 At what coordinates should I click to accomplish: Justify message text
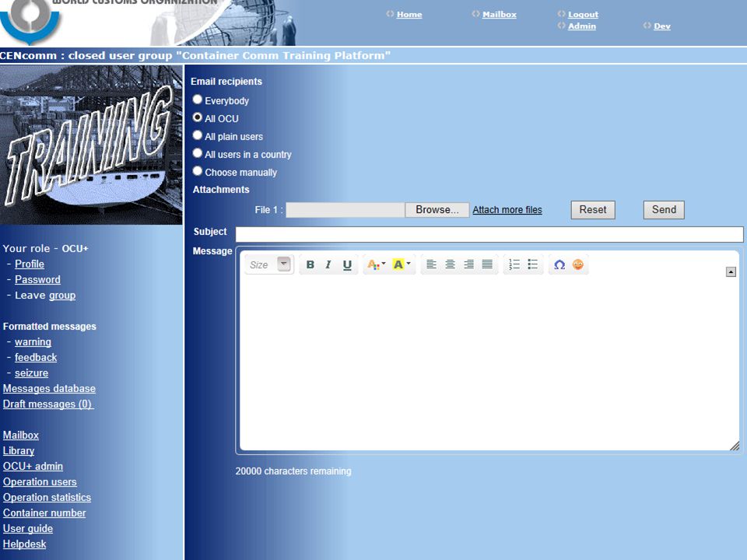(487, 264)
